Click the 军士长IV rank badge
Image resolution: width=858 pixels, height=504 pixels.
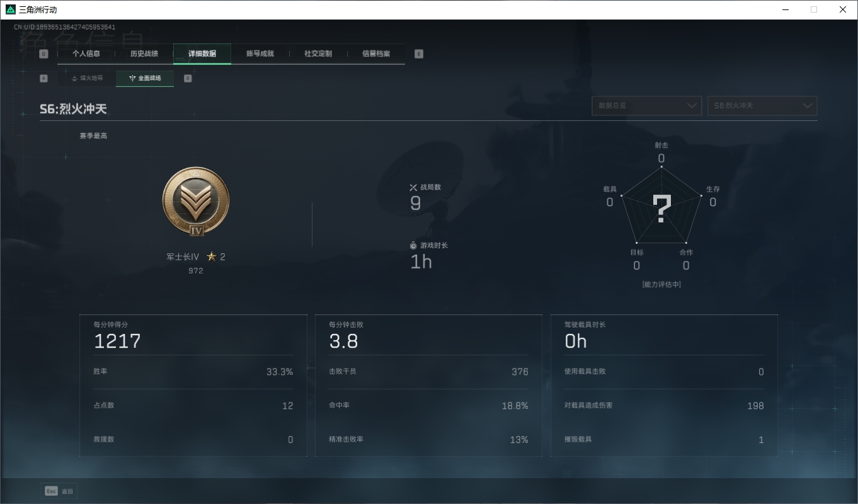coord(196,202)
